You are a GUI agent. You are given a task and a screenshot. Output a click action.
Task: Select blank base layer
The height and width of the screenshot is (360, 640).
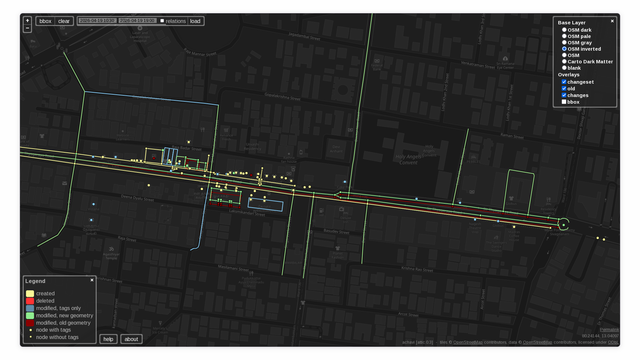click(564, 68)
